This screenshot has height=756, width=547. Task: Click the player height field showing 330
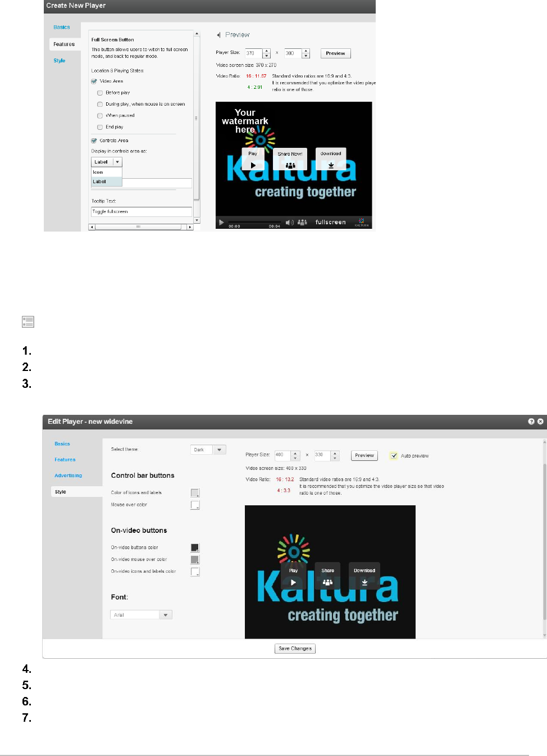(322, 455)
